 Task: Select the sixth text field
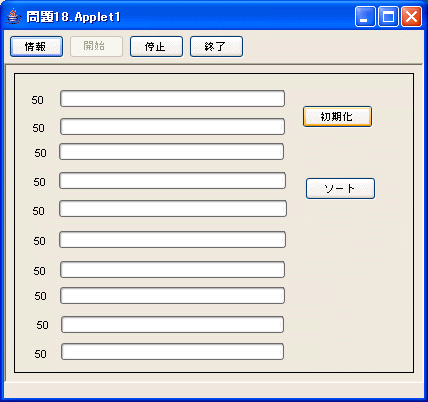click(x=173, y=240)
